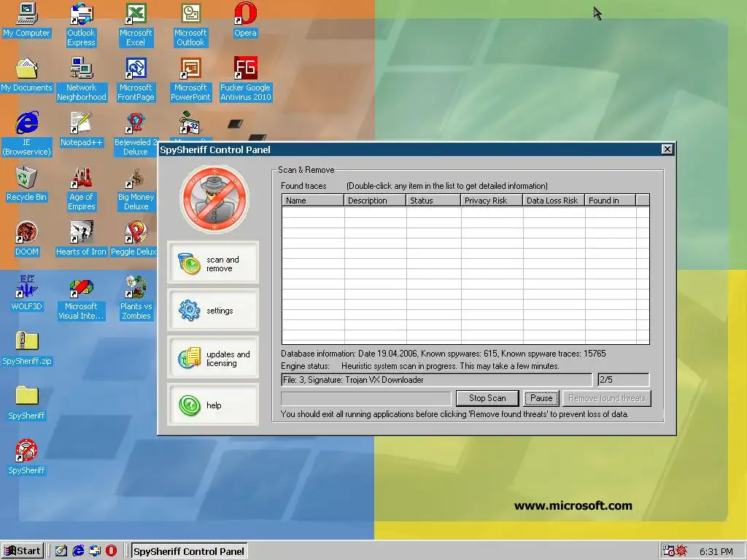The width and height of the screenshot is (747, 560).
Task: Select the SpySheriff.zip archive icon
Action: (27, 348)
